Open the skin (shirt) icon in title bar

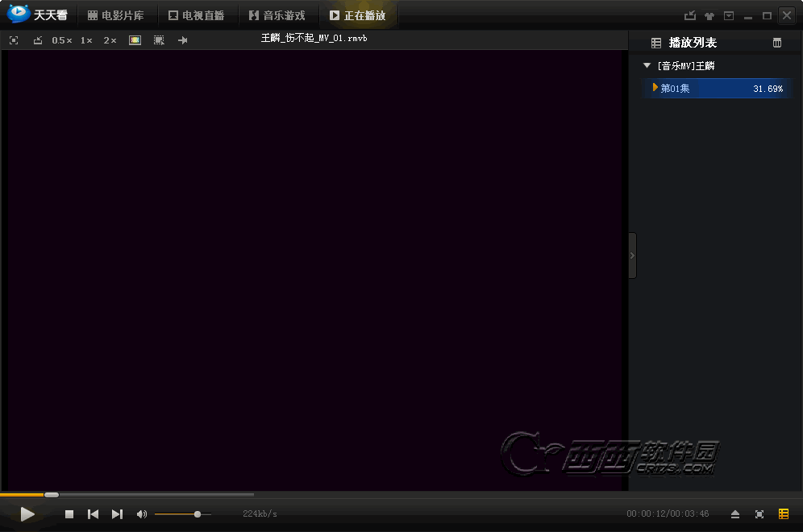(709, 16)
